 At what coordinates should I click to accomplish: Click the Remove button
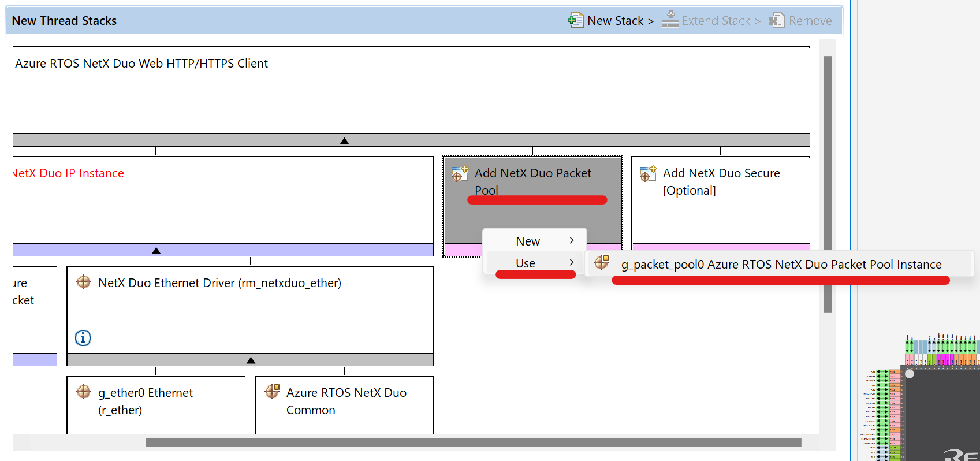pyautogui.click(x=800, y=20)
